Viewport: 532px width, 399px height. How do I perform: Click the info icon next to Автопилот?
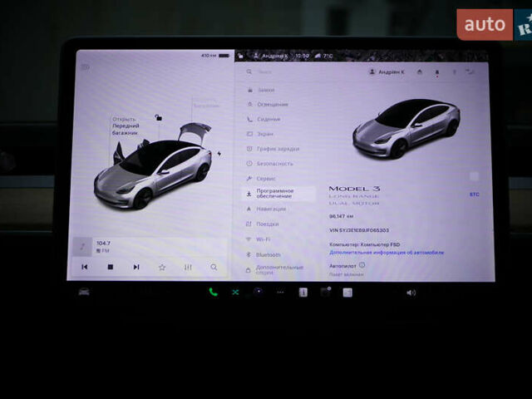point(362,265)
